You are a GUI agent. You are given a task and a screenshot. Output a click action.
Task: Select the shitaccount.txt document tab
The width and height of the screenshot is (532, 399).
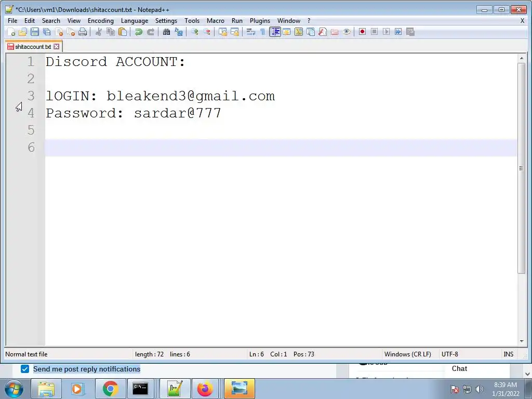(x=33, y=47)
